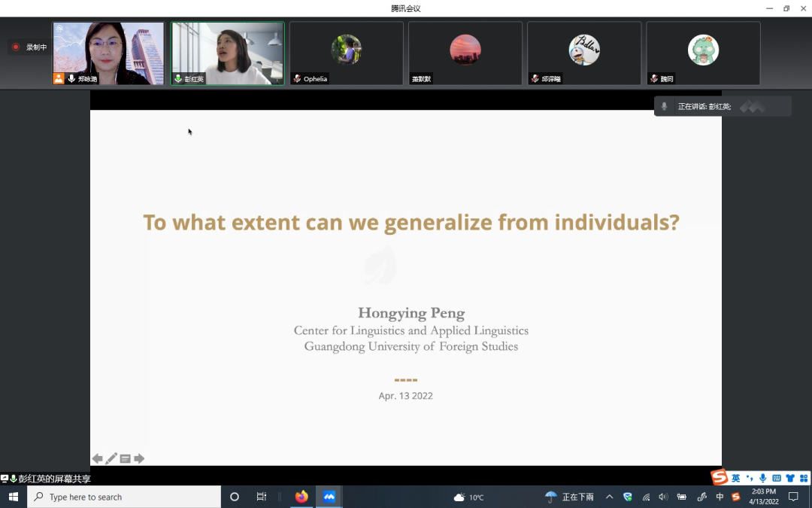This screenshot has height=508, width=812.
Task: Toggle Sogou English/Chinese input mode
Action: click(x=735, y=479)
